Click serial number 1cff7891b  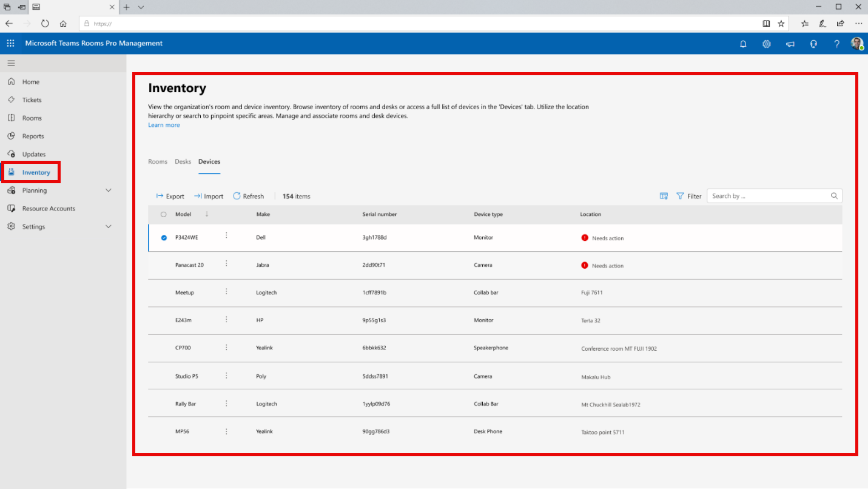374,292
